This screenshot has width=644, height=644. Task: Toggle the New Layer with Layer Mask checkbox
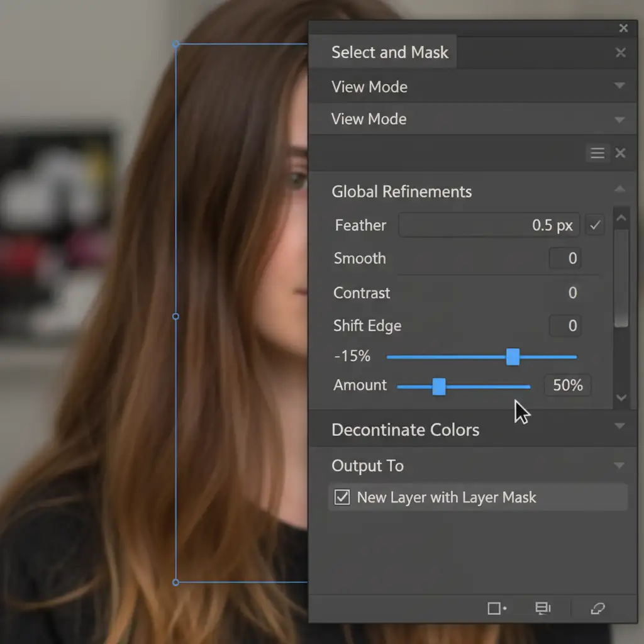click(x=342, y=497)
